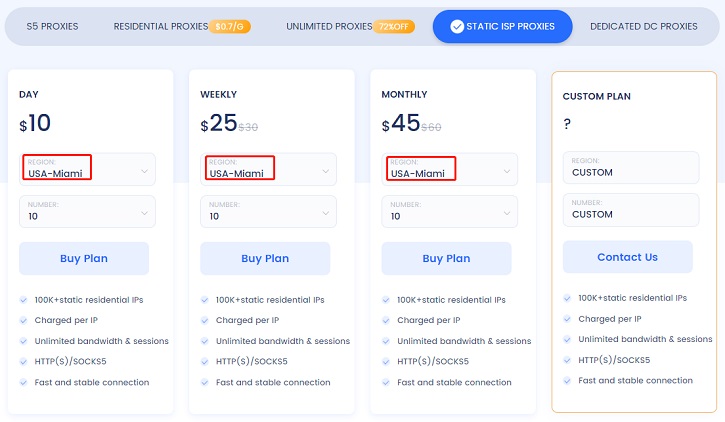Click checkmark icon on Static ISP Proxies tab

pyautogui.click(x=457, y=27)
